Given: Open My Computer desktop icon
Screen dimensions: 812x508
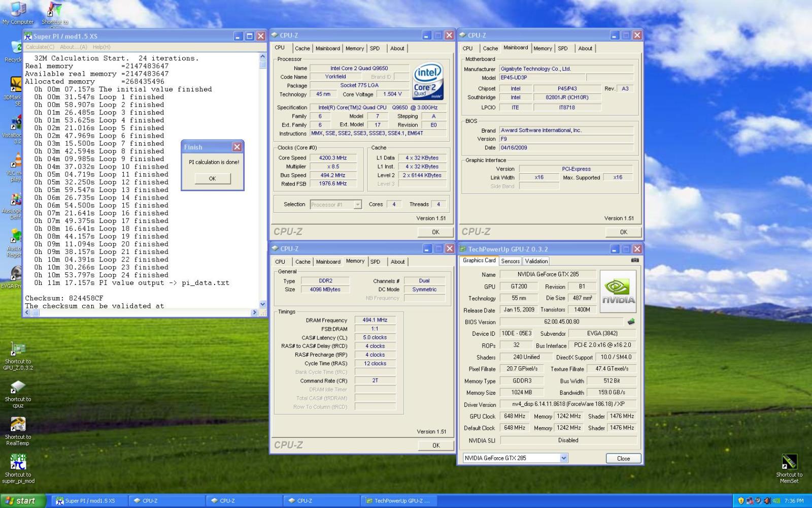Looking at the screenshot, I should point(18,13).
